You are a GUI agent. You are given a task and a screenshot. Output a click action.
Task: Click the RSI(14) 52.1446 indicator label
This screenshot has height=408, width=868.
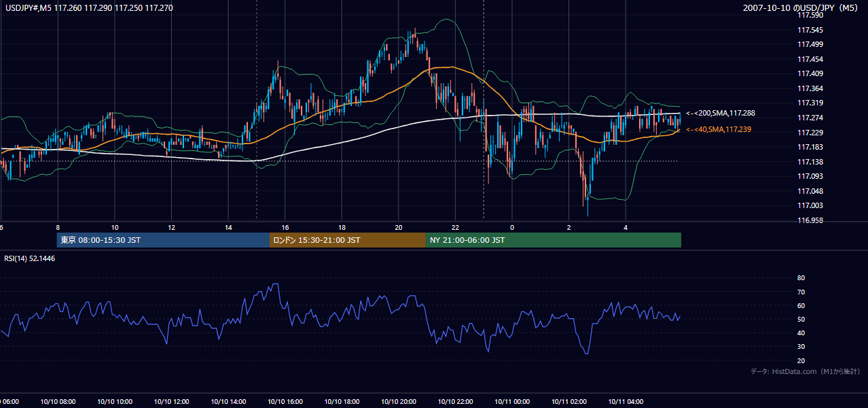pos(30,258)
